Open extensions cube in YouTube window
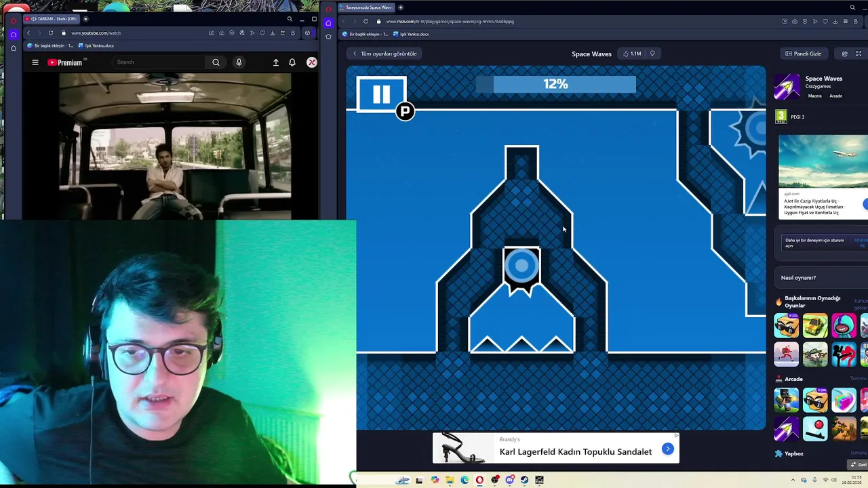This screenshot has width=868, height=488. (307, 33)
